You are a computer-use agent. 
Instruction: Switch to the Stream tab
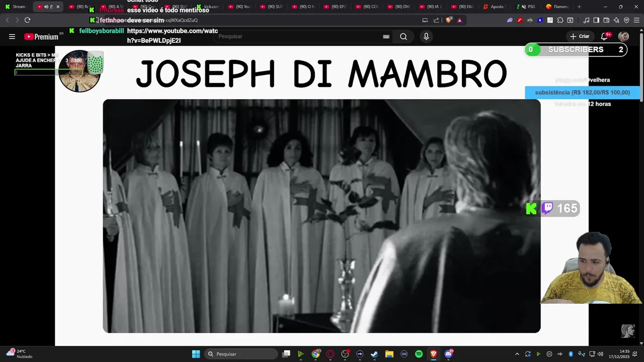(16, 7)
